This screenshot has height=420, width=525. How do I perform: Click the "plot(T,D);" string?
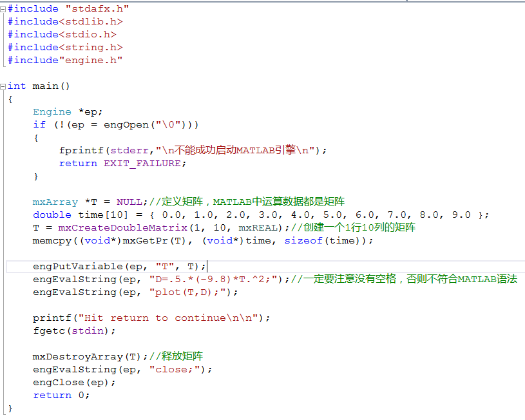[x=187, y=292]
